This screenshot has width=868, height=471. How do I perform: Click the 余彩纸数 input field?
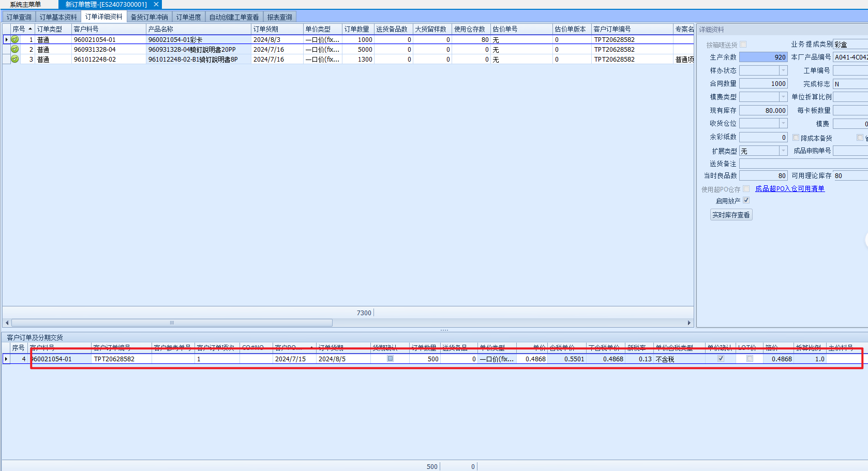click(764, 137)
